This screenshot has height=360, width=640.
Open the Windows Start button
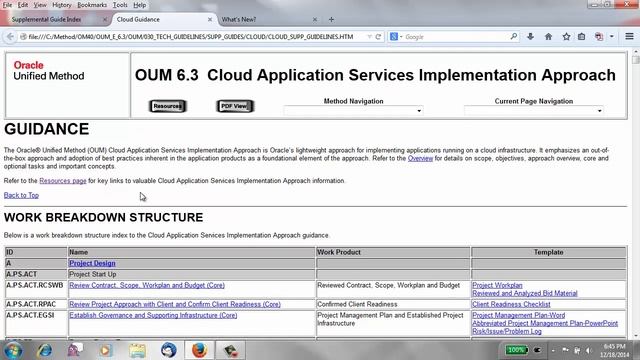click(x=13, y=350)
